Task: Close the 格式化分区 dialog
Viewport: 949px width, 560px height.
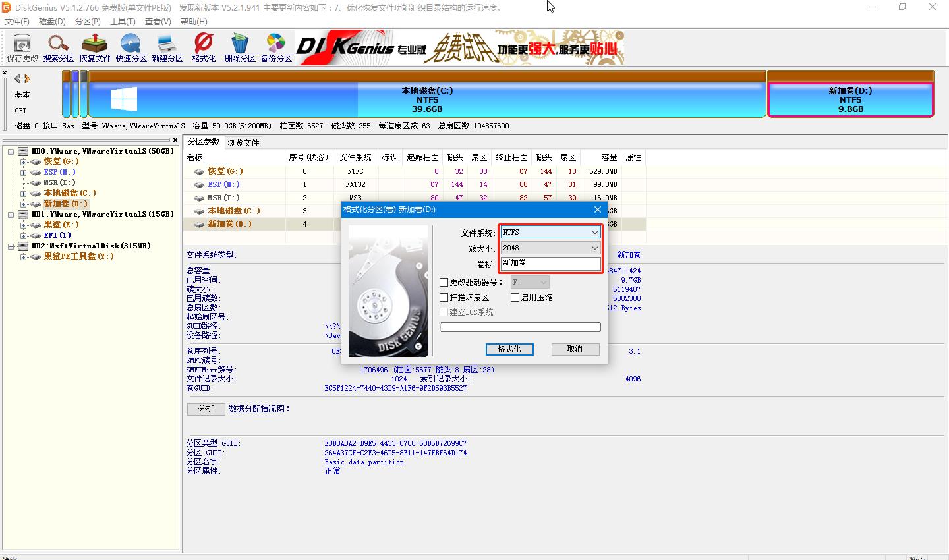Action: (598, 210)
